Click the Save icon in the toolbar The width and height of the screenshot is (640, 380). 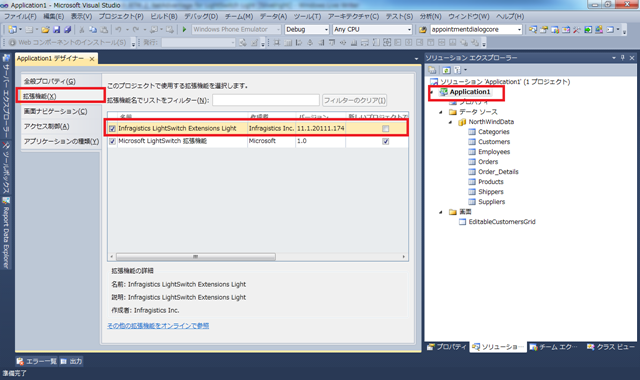57,29
